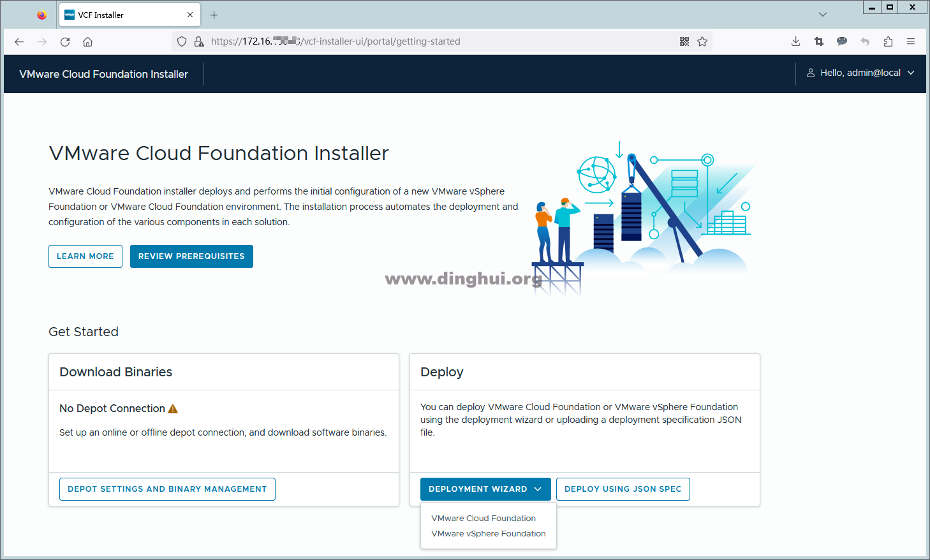Open the Deployment Wizard dropdown
This screenshot has height=560, width=930.
click(485, 489)
